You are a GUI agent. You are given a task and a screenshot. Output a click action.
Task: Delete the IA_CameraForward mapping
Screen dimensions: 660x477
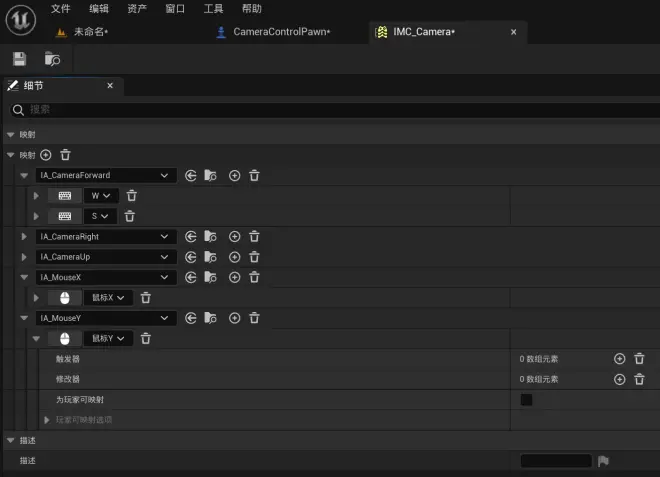pyautogui.click(x=254, y=176)
